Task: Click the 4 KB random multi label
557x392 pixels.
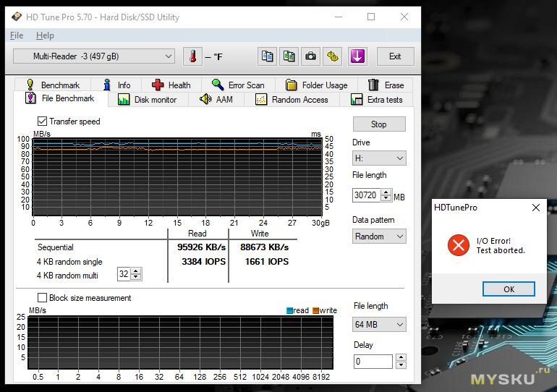Action: click(67, 275)
